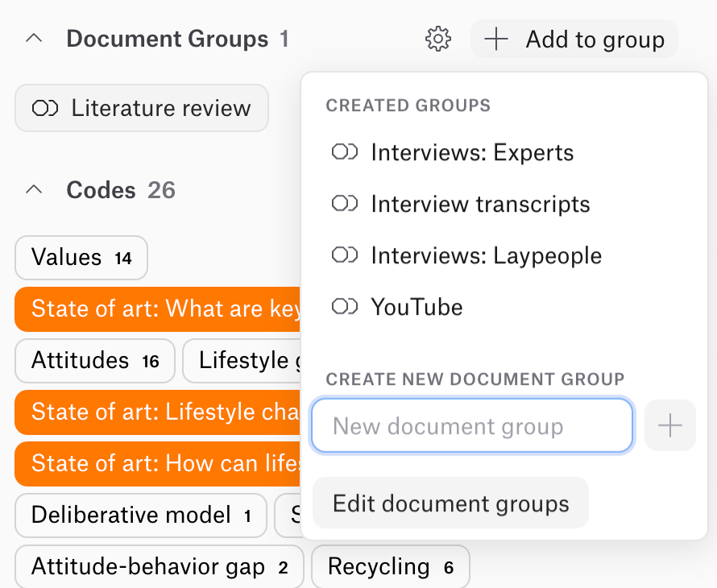
Task: Click the group icon beside Interview transcripts
Action: (x=345, y=204)
